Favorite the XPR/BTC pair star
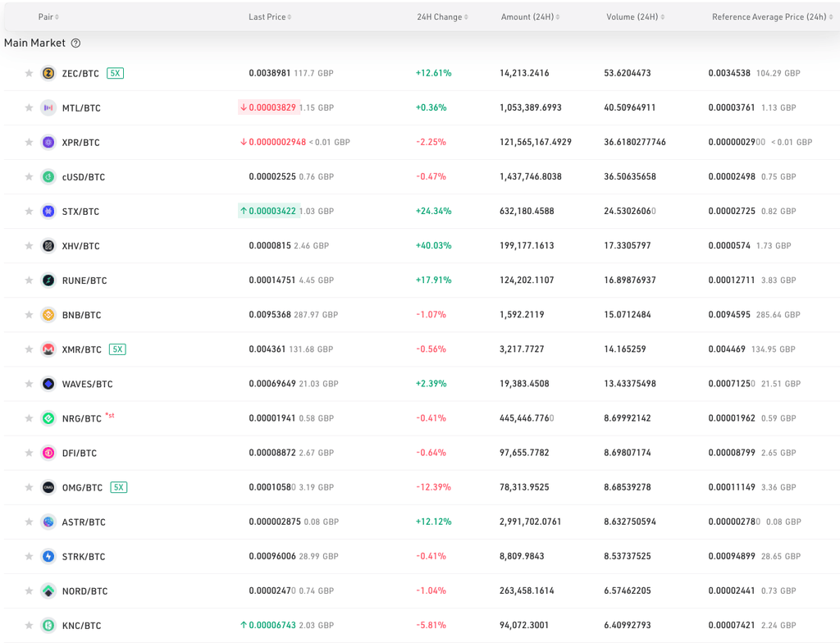This screenshot has height=643, width=840. 29,143
